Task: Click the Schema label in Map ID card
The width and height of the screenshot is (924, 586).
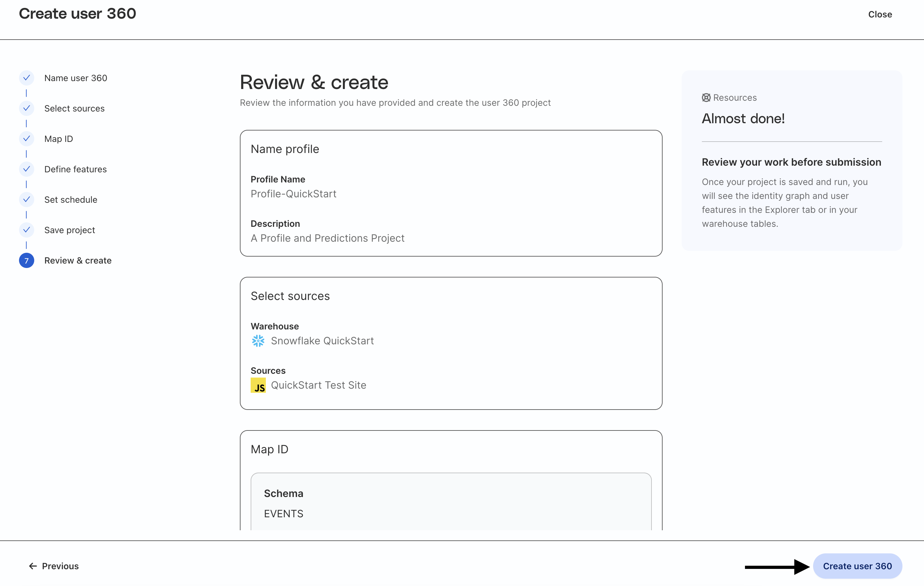Action: tap(284, 494)
